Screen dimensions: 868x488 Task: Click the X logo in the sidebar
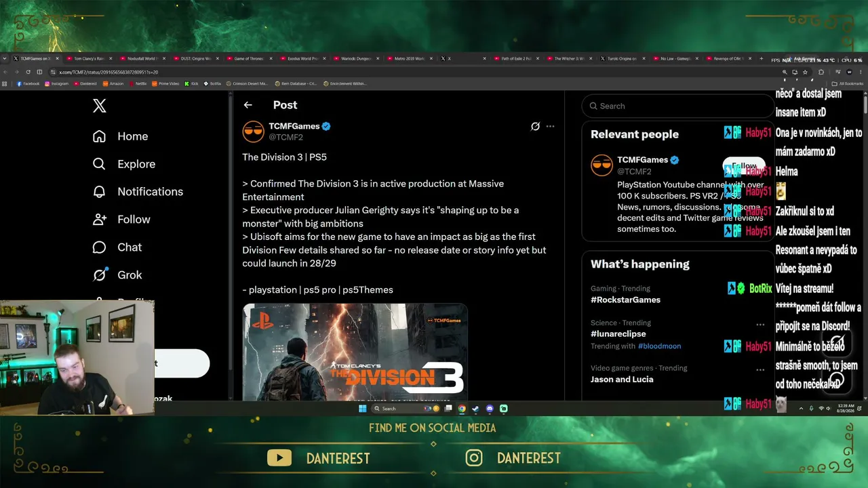[100, 106]
